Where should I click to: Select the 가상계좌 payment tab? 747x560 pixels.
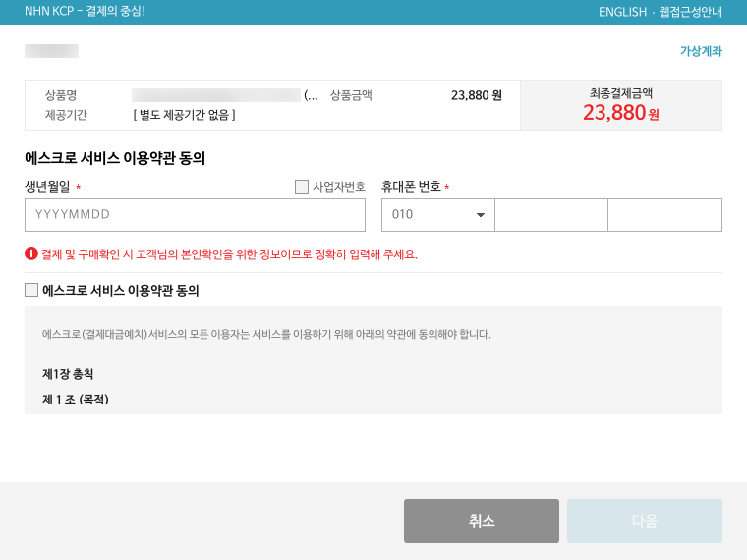pos(701,51)
